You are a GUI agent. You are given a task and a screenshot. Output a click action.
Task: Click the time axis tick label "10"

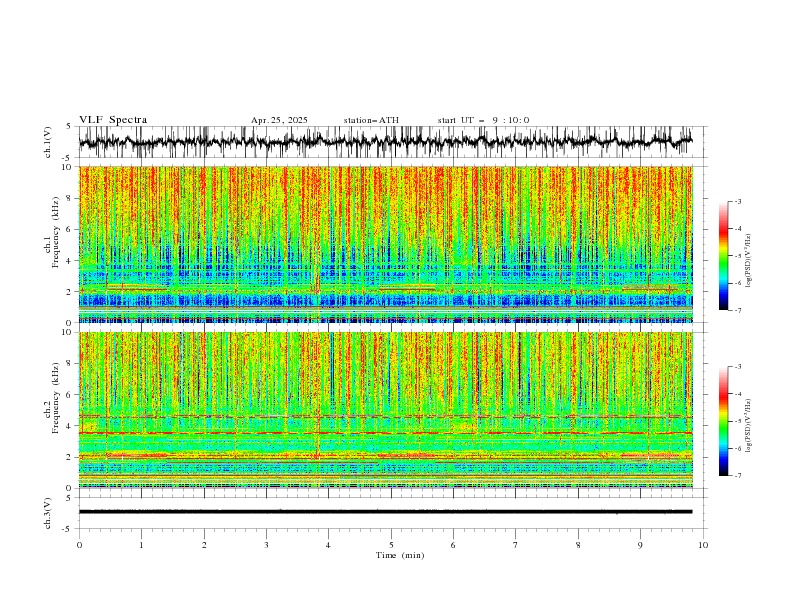click(703, 545)
